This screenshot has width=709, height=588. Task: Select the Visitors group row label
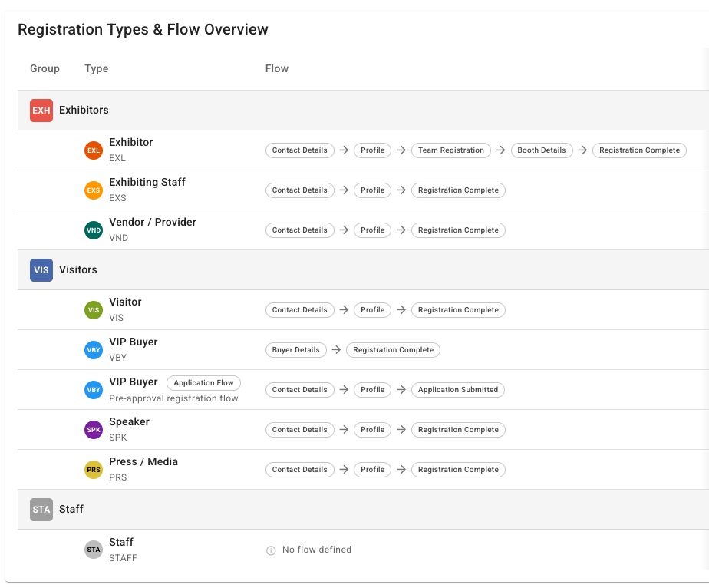coord(77,269)
